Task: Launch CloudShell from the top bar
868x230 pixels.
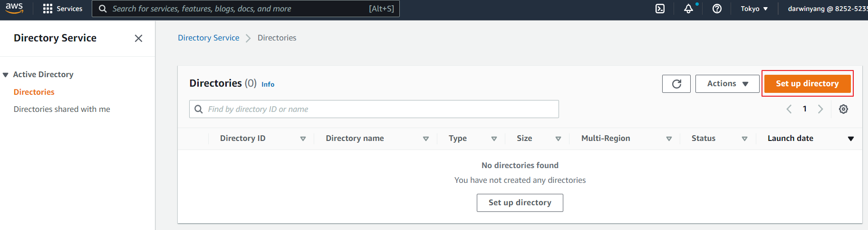Action: tap(660, 9)
